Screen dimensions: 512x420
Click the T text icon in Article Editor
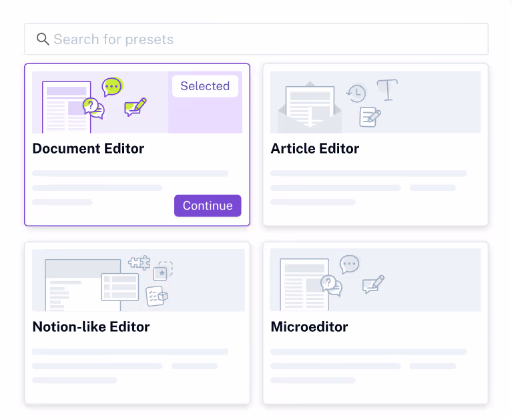click(x=387, y=90)
